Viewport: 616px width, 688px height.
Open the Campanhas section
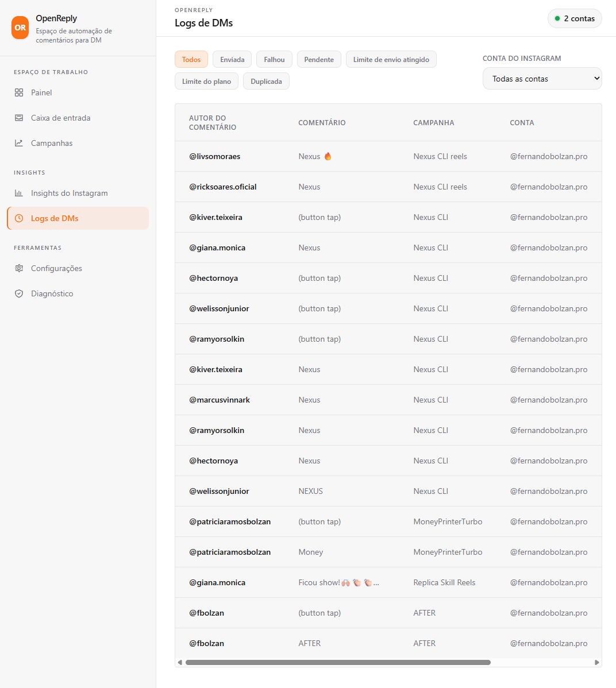(x=78, y=143)
